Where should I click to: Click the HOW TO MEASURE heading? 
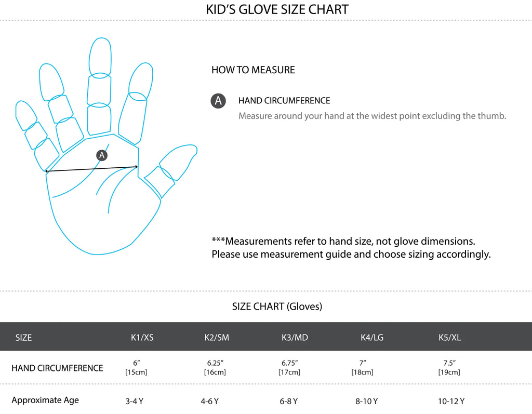(x=253, y=70)
